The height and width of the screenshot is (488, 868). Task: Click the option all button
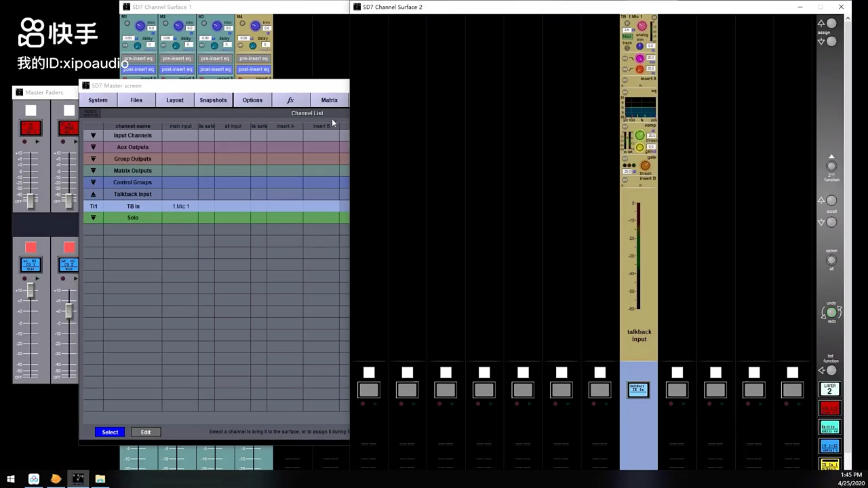[x=831, y=260]
